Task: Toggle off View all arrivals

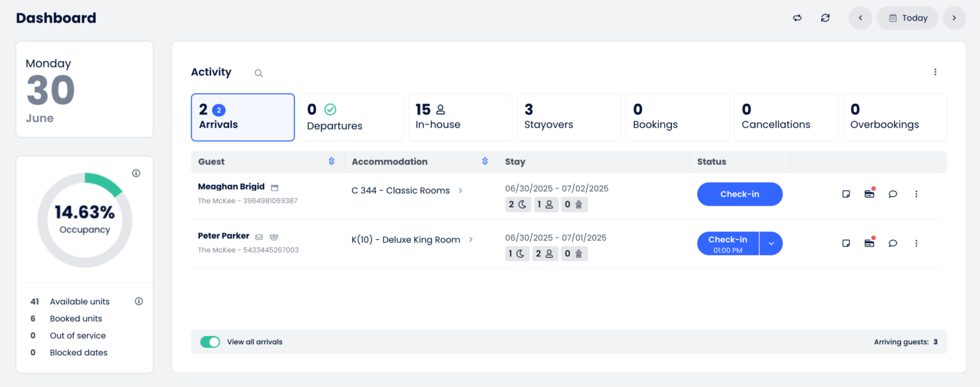Action: point(210,342)
